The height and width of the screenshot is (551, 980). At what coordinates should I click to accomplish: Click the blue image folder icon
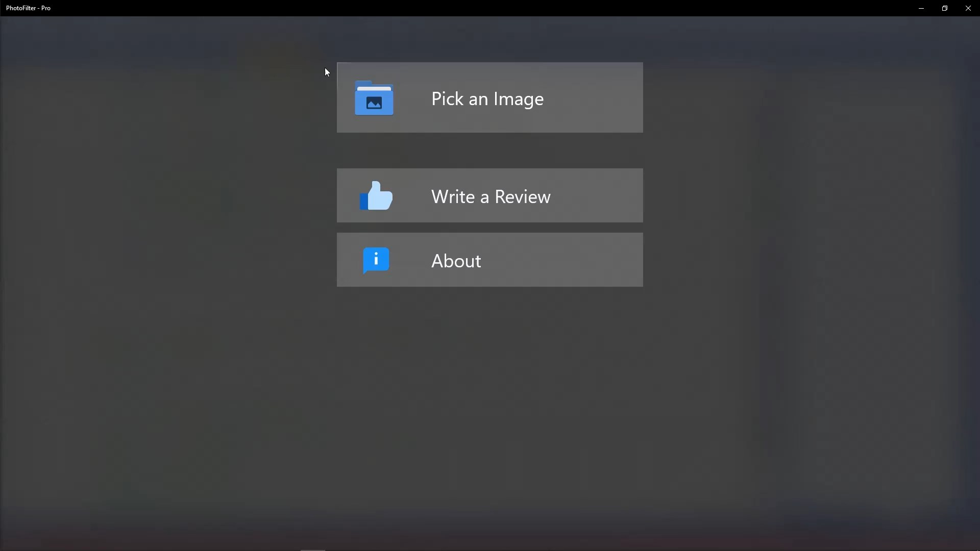[x=374, y=98]
